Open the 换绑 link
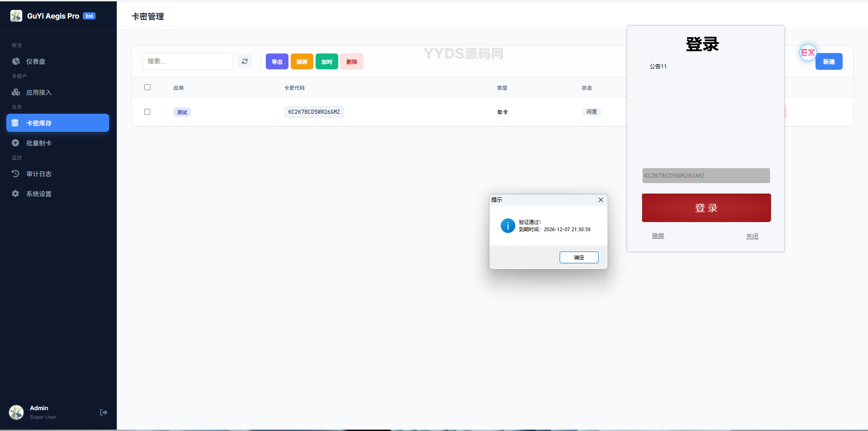 658,236
